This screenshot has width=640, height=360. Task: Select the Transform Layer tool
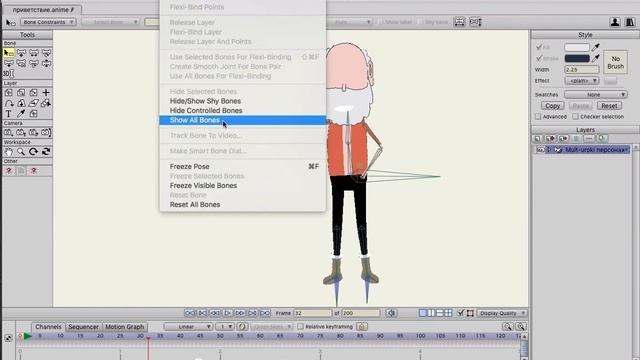point(9,93)
